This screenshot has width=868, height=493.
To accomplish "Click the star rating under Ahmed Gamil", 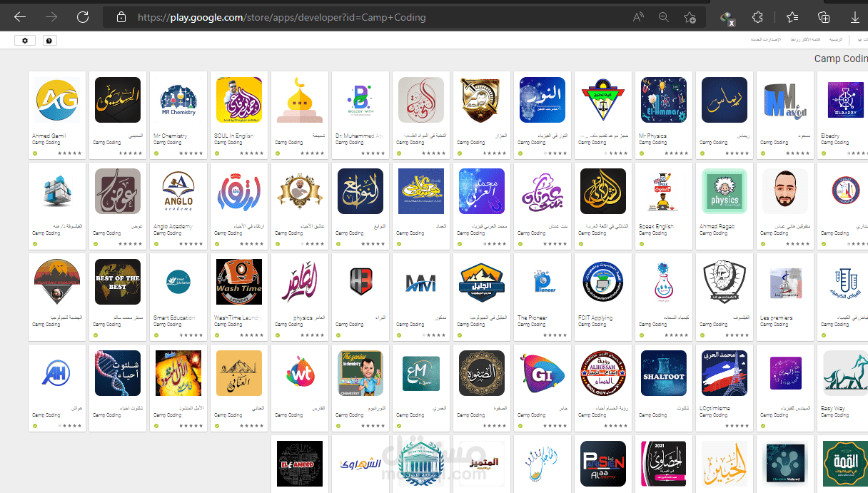I will 69,153.
